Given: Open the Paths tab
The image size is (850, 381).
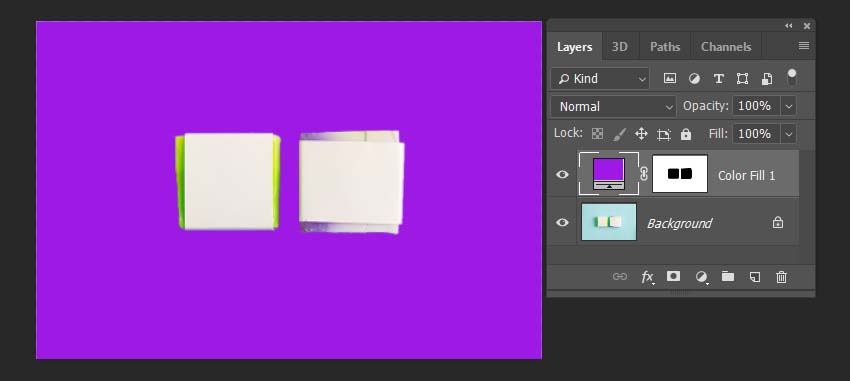Looking at the screenshot, I should click(x=665, y=47).
